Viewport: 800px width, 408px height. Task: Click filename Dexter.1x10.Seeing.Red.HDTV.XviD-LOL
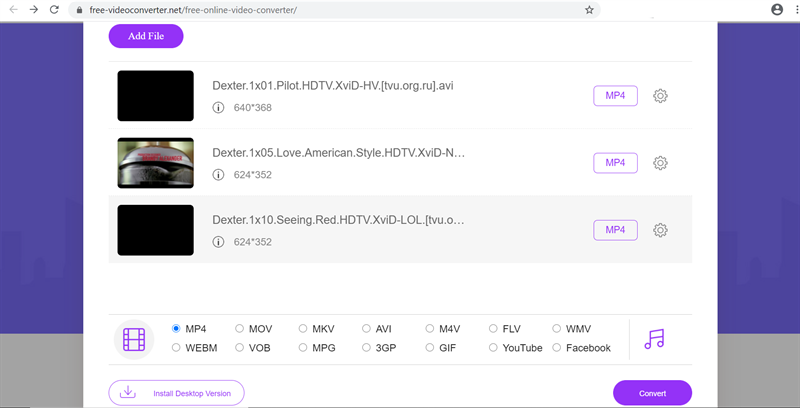[x=339, y=220]
